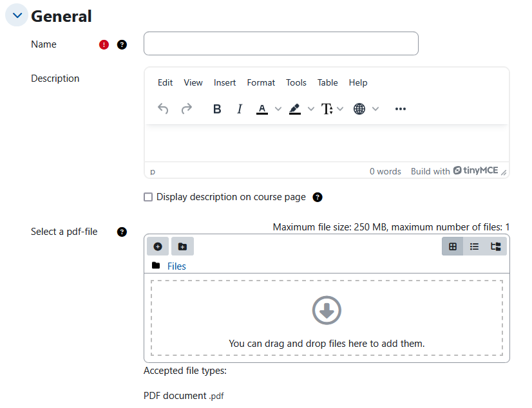Click the Create folder icon in the file picker
The width and height of the screenshot is (532, 408).
pyautogui.click(x=182, y=246)
